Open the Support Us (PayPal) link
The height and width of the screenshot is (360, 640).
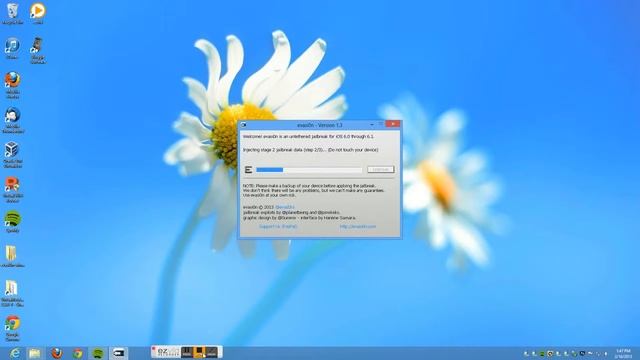point(278,226)
